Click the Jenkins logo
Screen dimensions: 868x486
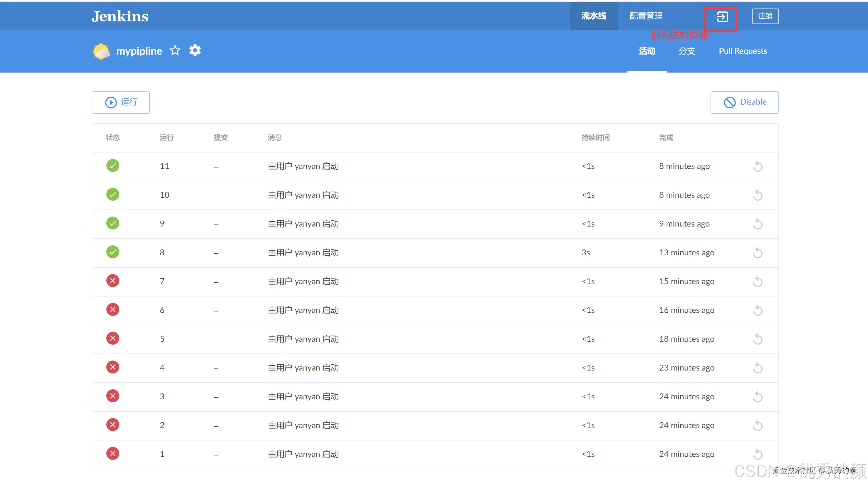point(120,16)
